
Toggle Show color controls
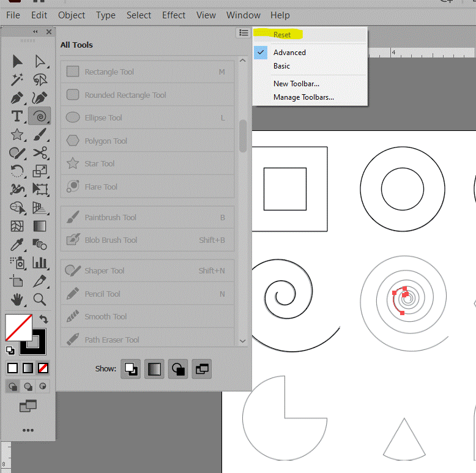point(154,369)
